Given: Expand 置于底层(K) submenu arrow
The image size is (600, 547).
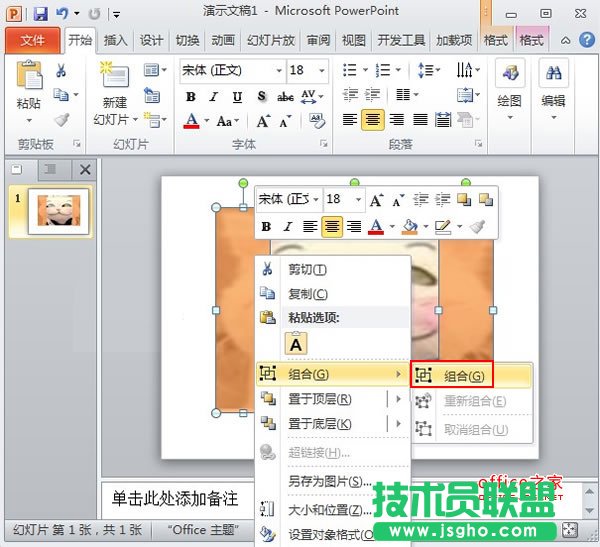Looking at the screenshot, I should [398, 423].
